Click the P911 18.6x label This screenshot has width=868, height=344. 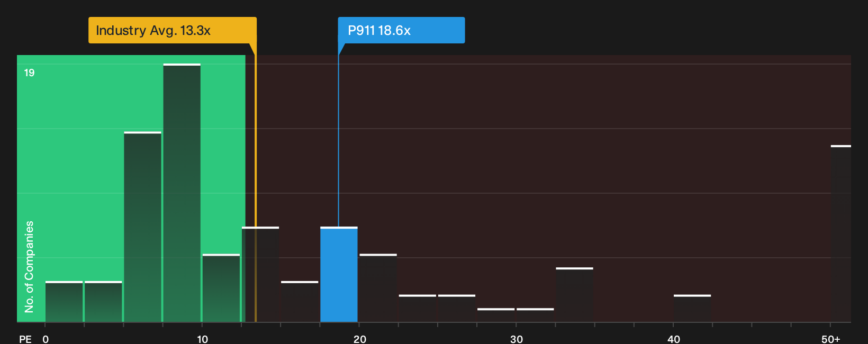point(401,30)
